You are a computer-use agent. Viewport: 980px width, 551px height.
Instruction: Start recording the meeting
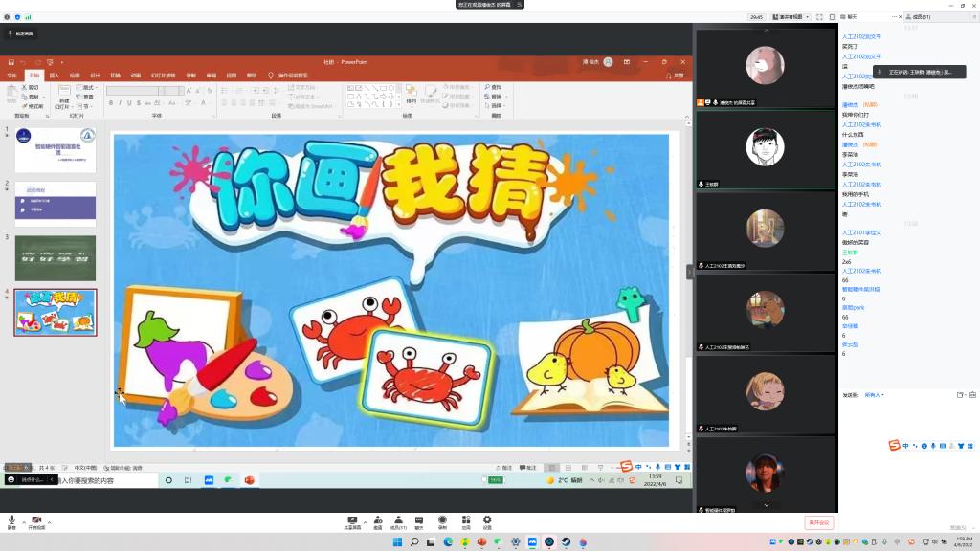coord(442,523)
